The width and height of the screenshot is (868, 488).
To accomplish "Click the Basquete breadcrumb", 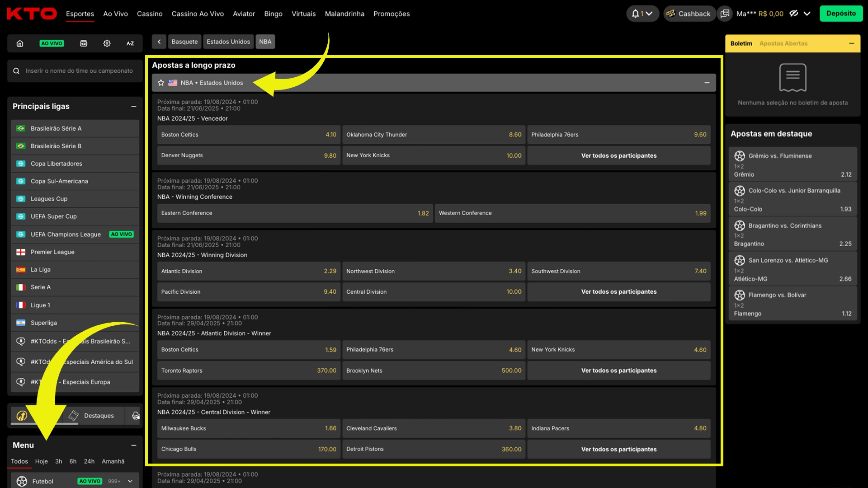I will click(184, 42).
